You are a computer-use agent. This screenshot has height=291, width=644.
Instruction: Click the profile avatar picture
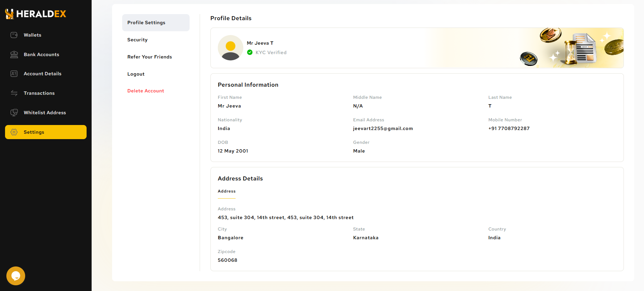(x=231, y=48)
